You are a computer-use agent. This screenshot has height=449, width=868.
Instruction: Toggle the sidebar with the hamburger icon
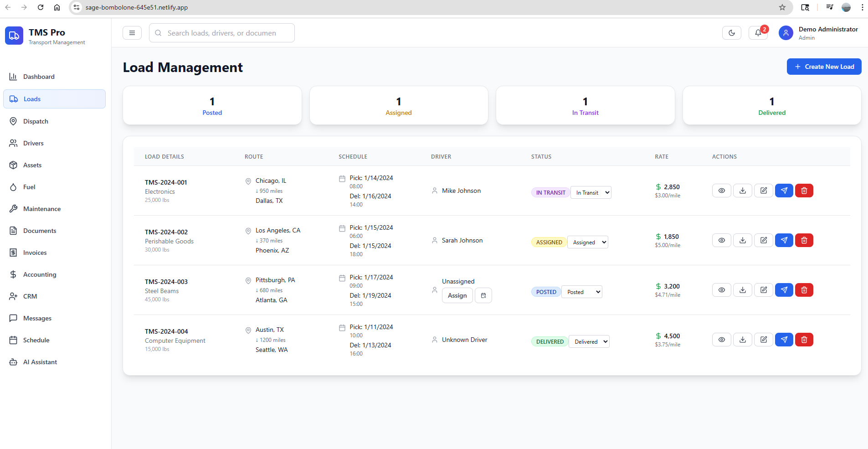coord(132,32)
